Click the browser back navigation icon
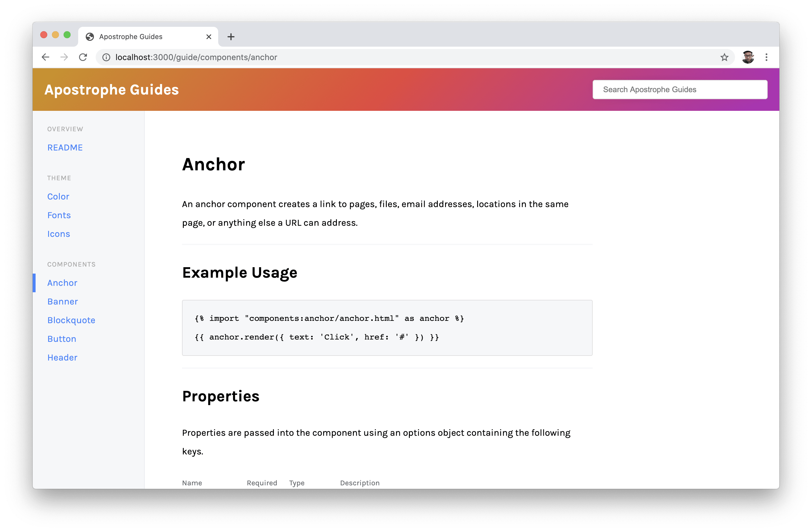Screen dimensions: 812x532 pos(46,57)
